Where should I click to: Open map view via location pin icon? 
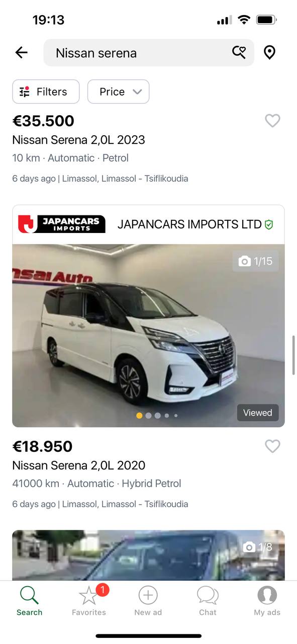270,52
